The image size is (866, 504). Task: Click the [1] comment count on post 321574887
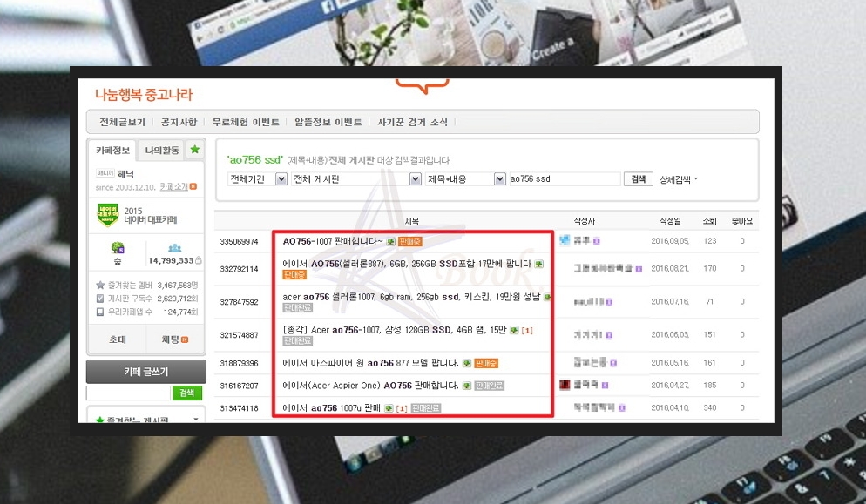[x=527, y=331]
